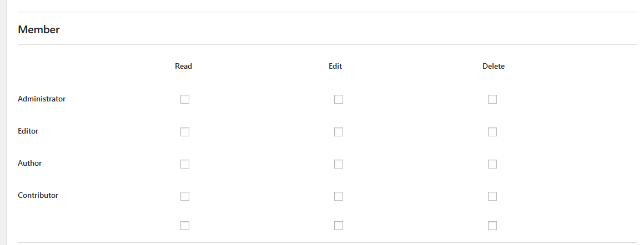Click the Administrator role label
Viewport: 644px width, 245px height.
click(42, 99)
